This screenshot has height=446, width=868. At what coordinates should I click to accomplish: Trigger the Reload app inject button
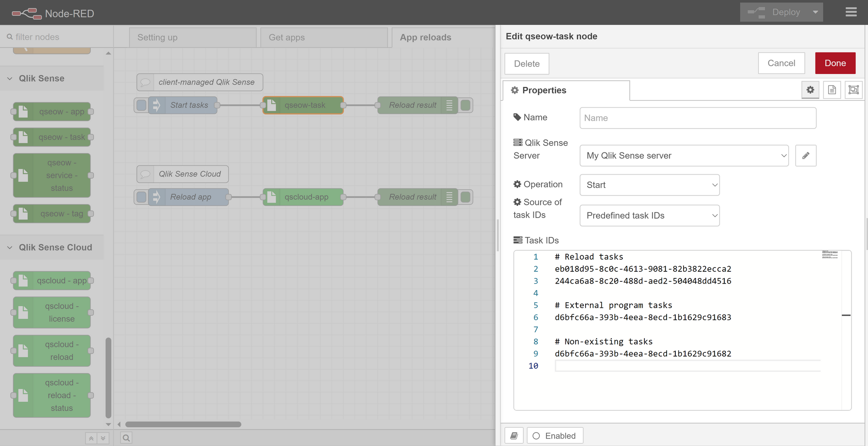tap(141, 197)
